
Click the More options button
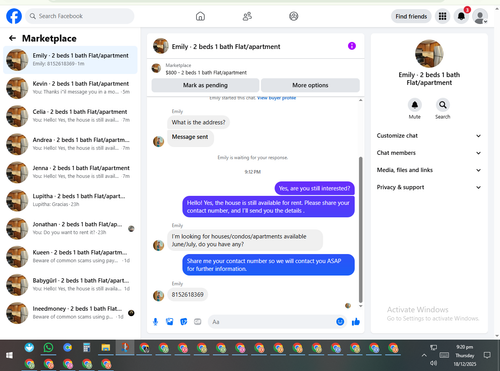point(310,85)
